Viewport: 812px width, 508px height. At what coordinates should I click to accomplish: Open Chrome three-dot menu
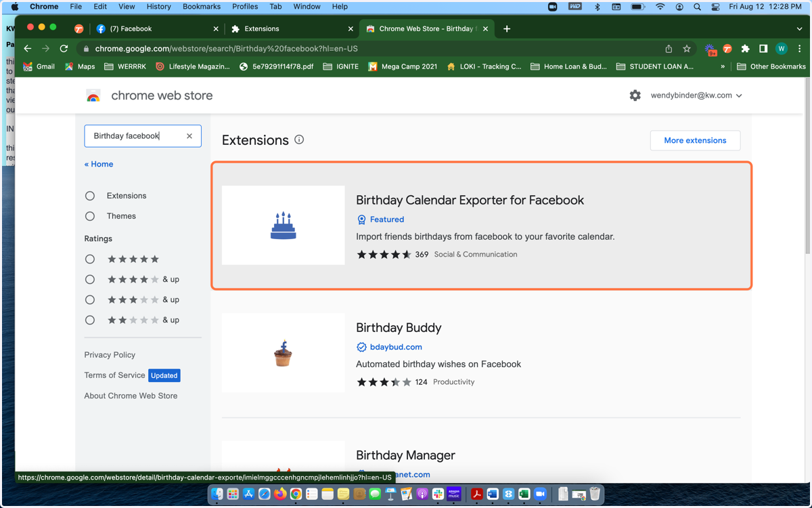click(x=800, y=49)
